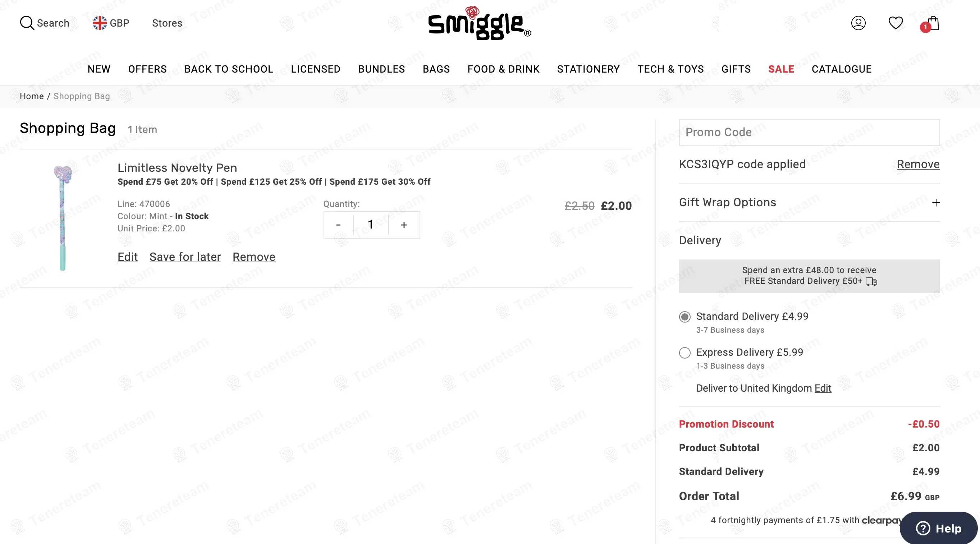This screenshot has height=544, width=980.
Task: Click the spend-and-save offer text
Action: (274, 182)
